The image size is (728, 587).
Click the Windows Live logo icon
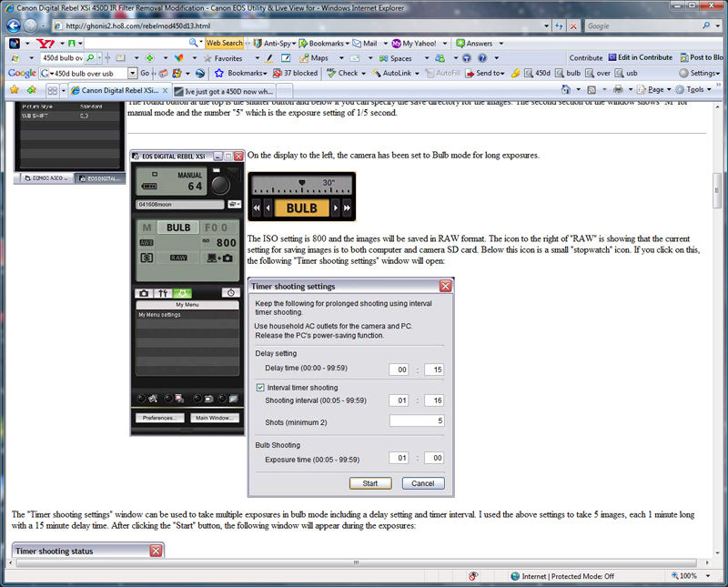(15, 58)
